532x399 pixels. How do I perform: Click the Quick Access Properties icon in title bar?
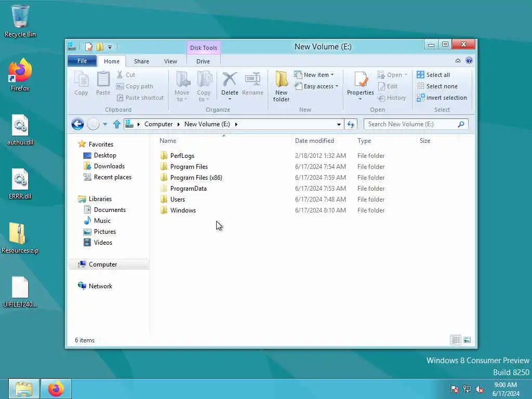tap(88, 47)
